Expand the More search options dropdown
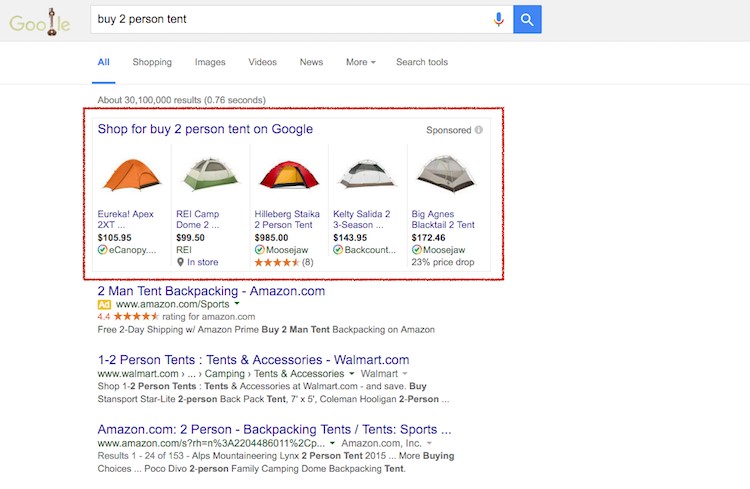 tap(360, 62)
